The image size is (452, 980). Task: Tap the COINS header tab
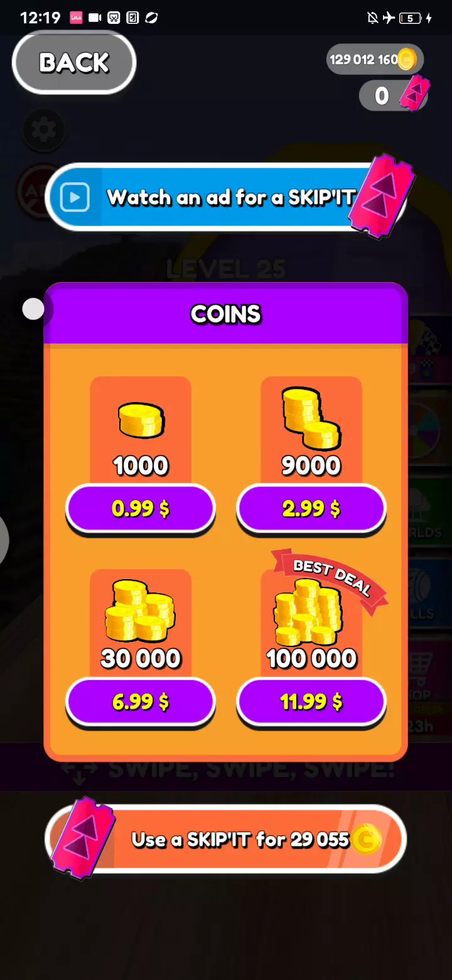click(226, 314)
